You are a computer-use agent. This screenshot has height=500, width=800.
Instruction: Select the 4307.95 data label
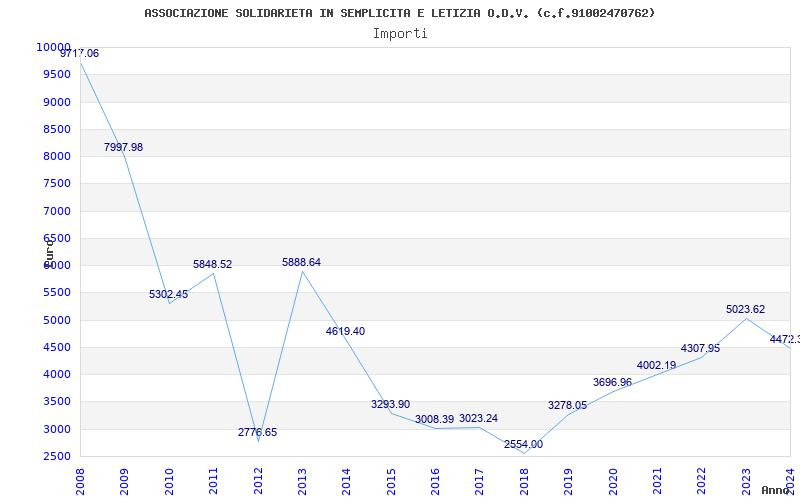click(x=701, y=348)
